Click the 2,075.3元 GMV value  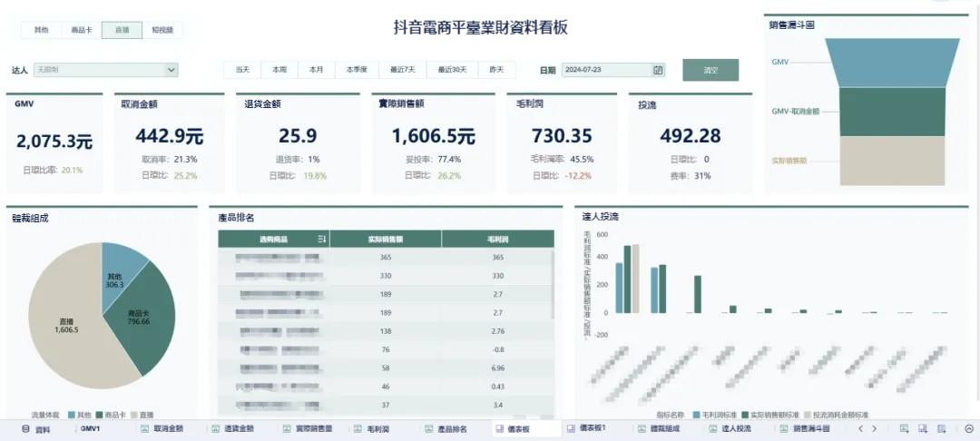[54, 142]
